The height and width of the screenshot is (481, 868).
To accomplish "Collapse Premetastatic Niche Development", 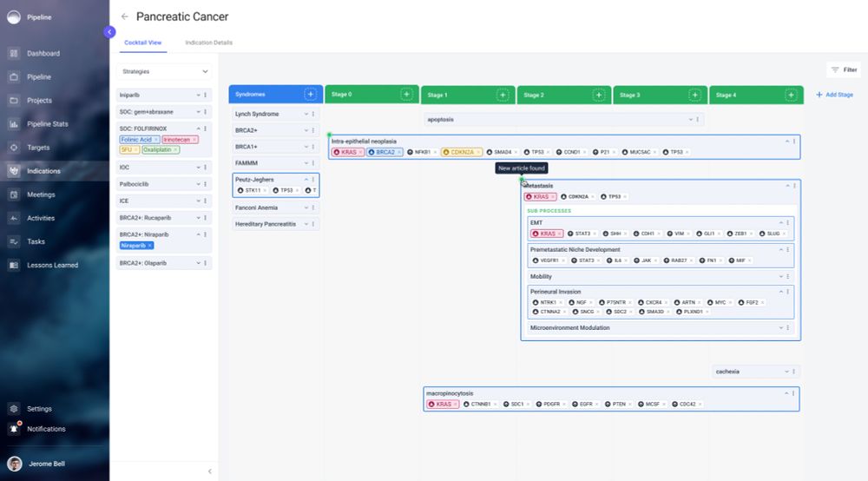I will coord(781,250).
